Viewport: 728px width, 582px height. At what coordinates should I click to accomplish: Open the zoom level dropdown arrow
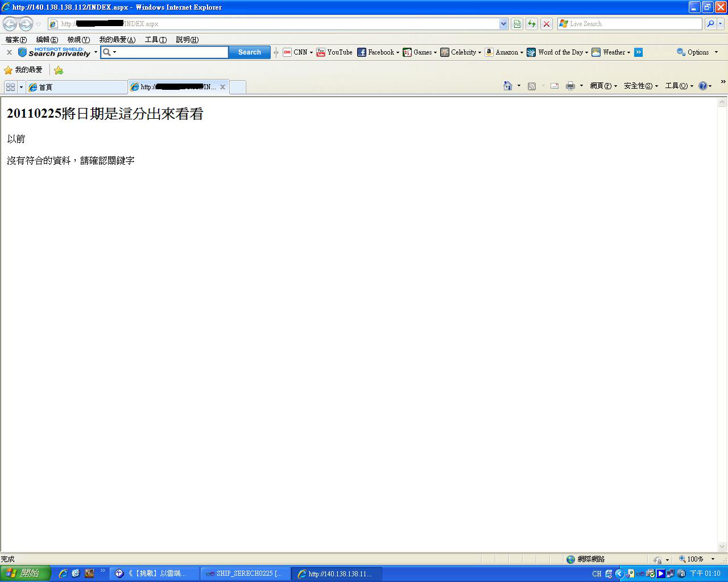(713, 559)
